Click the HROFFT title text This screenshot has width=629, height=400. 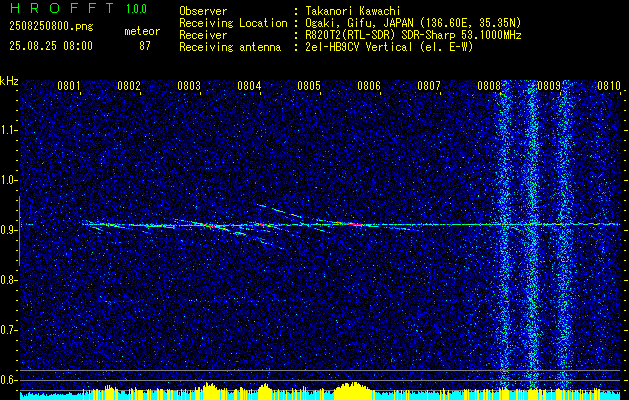click(61, 8)
